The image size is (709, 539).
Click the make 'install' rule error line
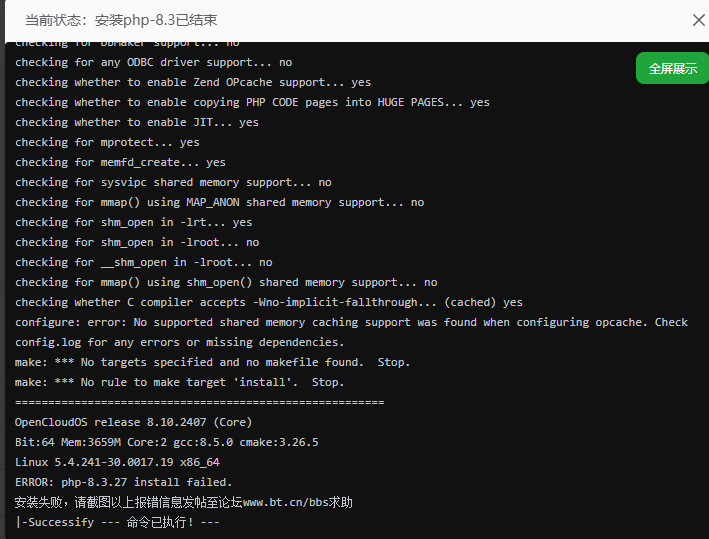coord(179,382)
